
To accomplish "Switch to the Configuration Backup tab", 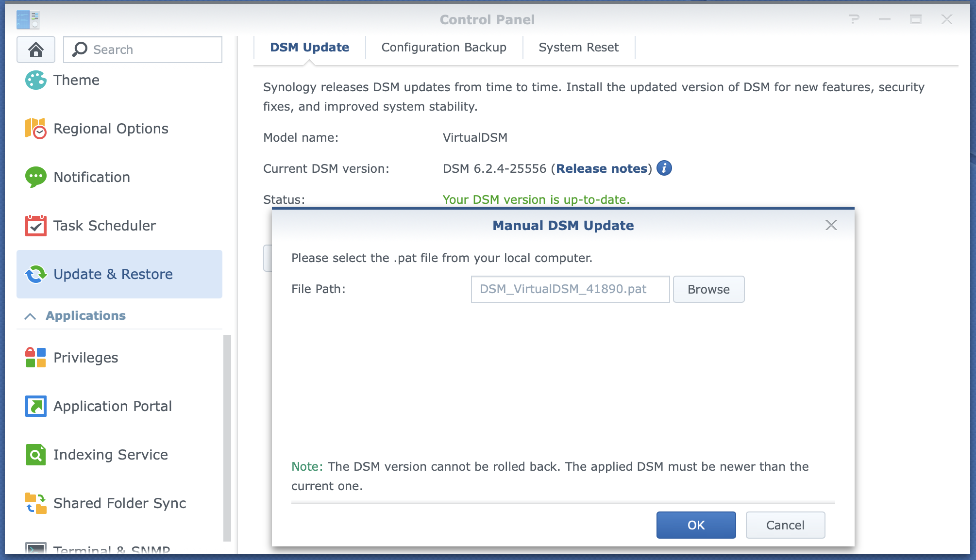I will click(444, 48).
